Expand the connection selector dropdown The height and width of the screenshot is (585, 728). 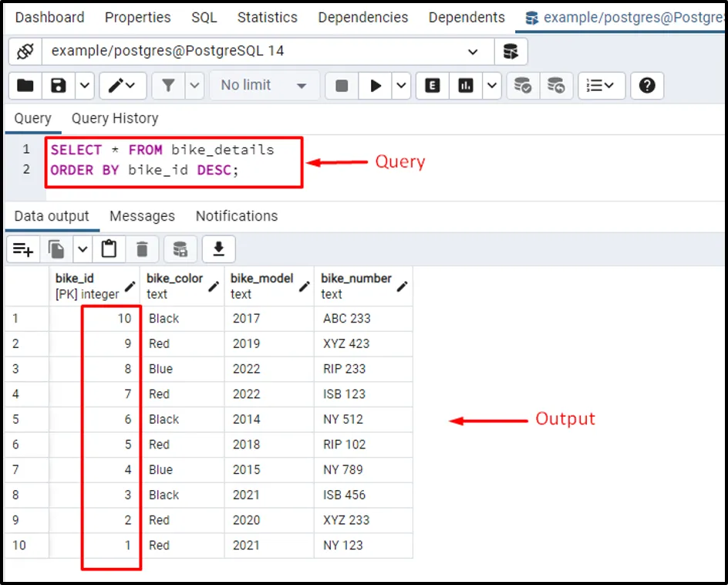(x=473, y=52)
